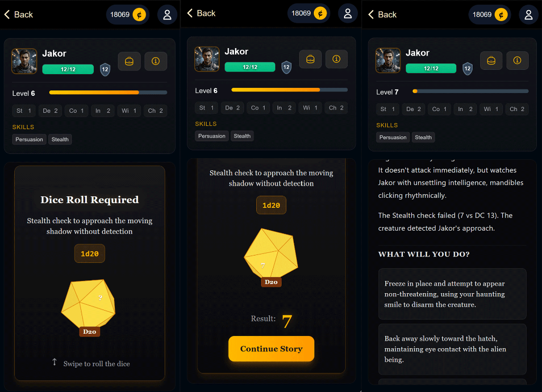Click the green 12/12 health bar on the Level 7 screen
The width and height of the screenshot is (542, 392).
point(431,68)
